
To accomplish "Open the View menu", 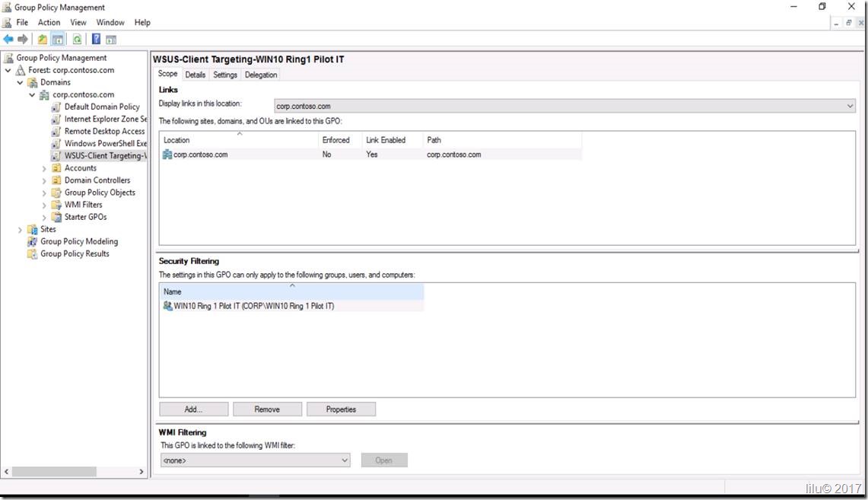I will click(x=78, y=23).
